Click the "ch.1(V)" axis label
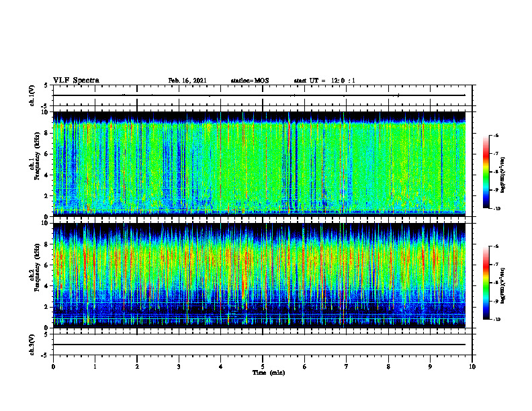532x411 pixels. [32, 95]
